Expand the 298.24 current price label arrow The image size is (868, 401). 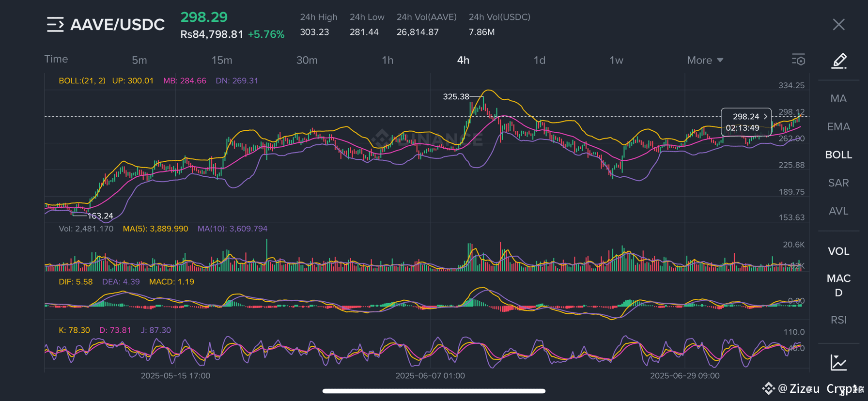tap(765, 117)
